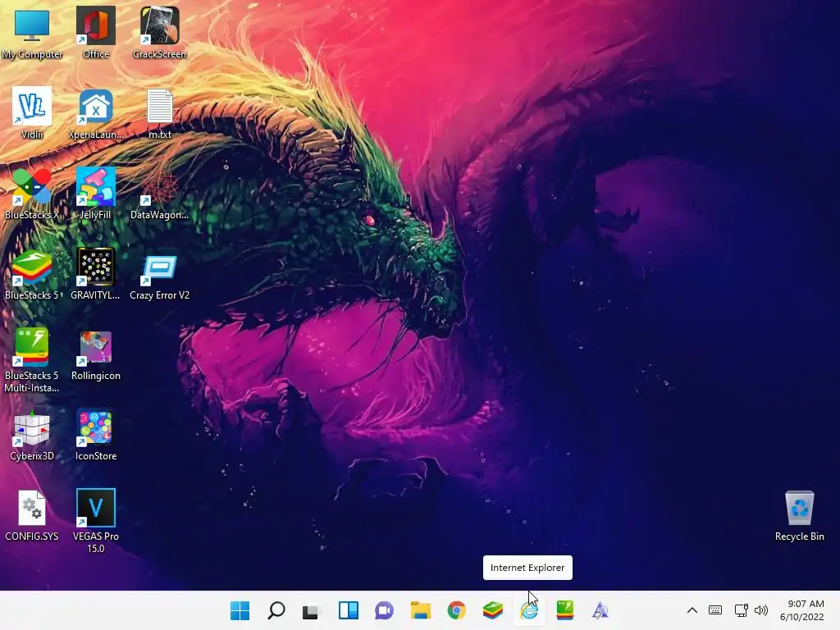840x630 pixels.
Task: Open the volume control tray icon
Action: point(760,610)
